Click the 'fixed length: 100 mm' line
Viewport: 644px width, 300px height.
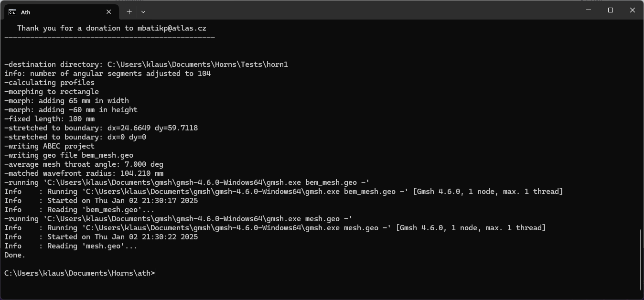(x=49, y=119)
